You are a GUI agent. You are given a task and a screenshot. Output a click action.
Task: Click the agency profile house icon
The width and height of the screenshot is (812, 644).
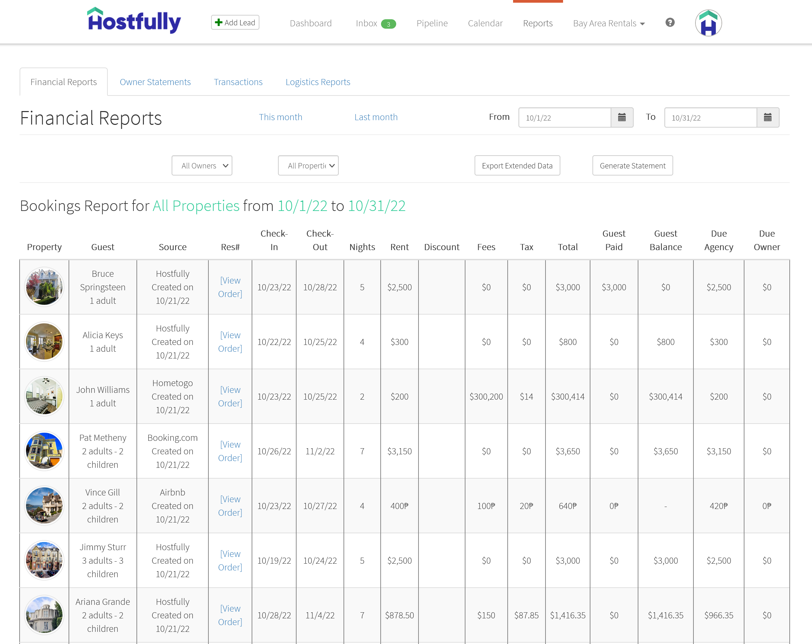point(708,23)
